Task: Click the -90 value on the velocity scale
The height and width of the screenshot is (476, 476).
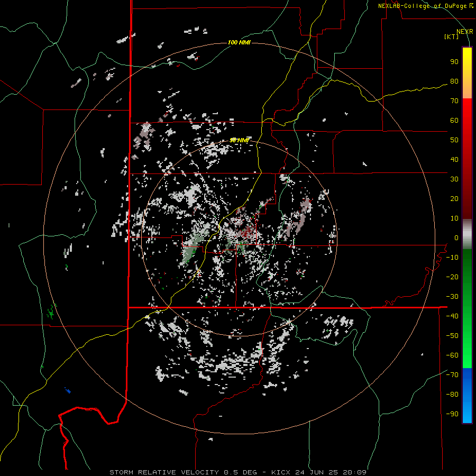Action: point(452,414)
